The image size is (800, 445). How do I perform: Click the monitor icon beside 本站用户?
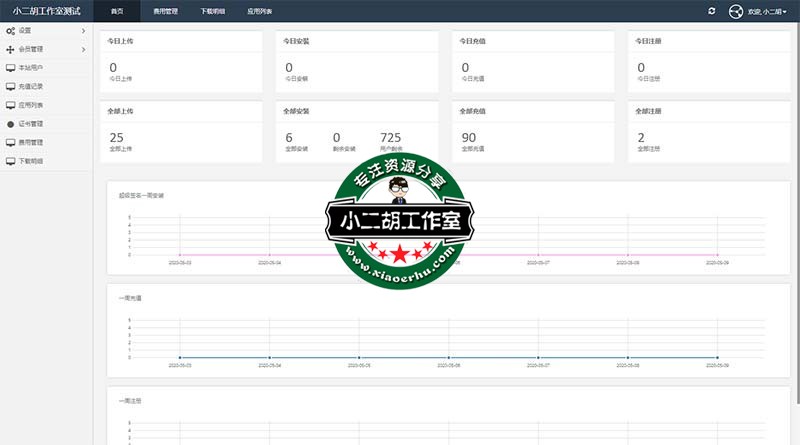(x=10, y=67)
